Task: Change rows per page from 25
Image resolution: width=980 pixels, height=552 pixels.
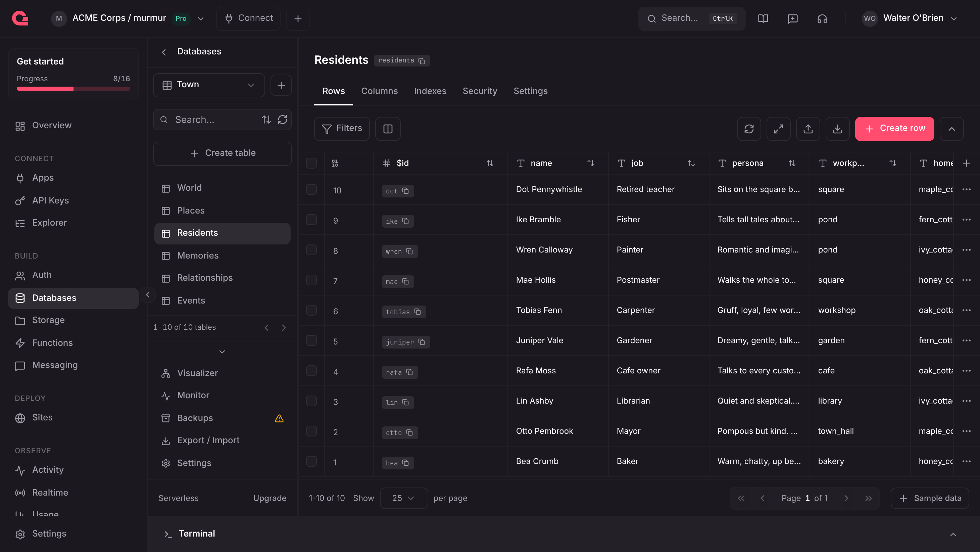Action: [x=403, y=498]
